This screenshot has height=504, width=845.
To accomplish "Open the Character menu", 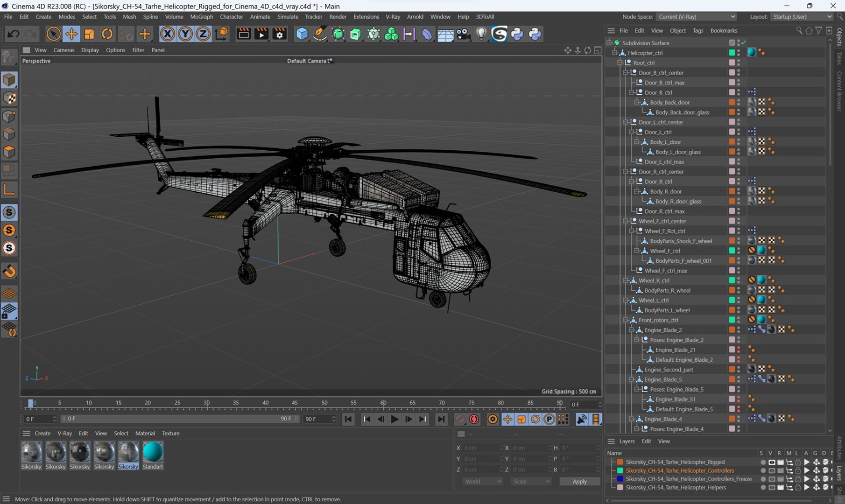I will pyautogui.click(x=231, y=17).
